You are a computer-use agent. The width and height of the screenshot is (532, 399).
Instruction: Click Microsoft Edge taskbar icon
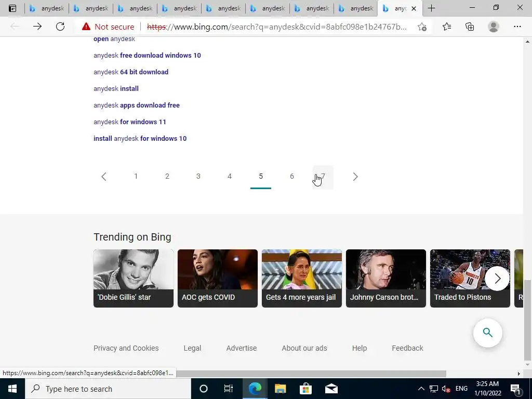pos(255,389)
